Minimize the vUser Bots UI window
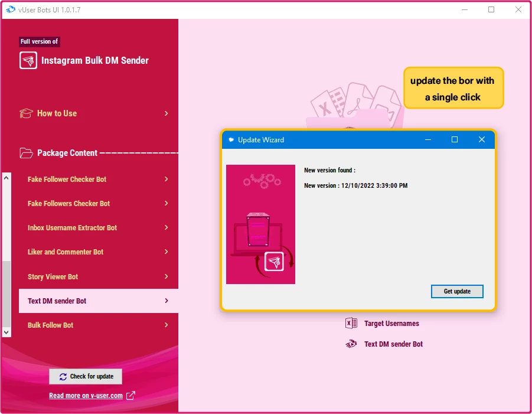The height and width of the screenshot is (414, 532). pos(465,9)
